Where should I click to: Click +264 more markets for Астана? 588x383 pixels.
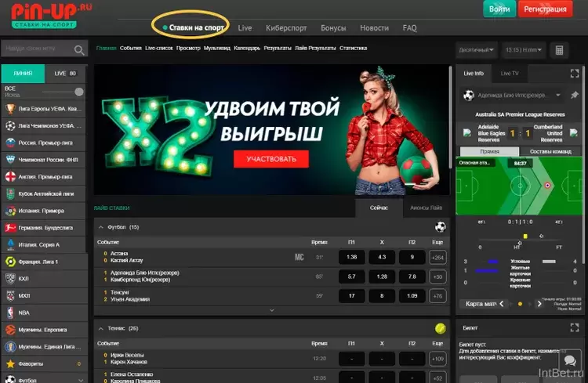tap(437, 258)
